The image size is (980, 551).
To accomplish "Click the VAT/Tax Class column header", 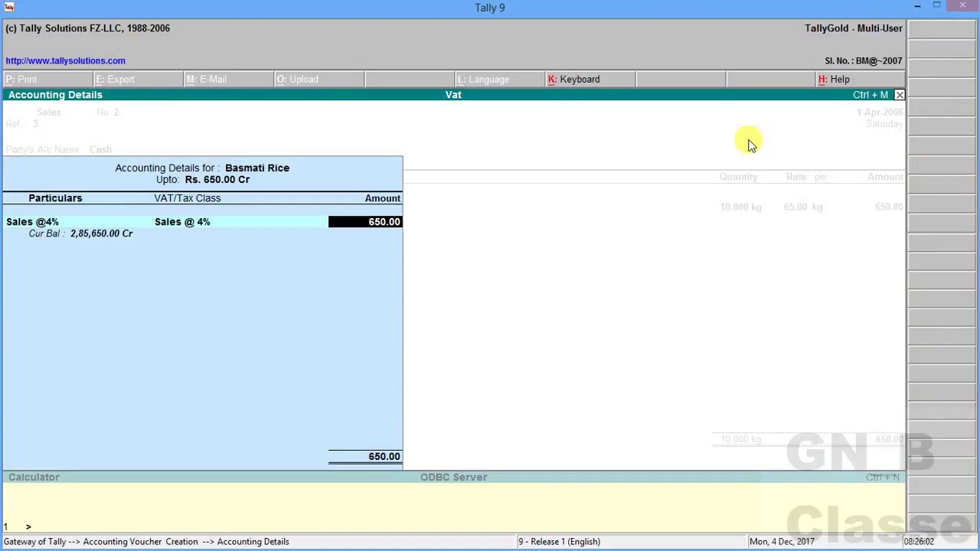I will [188, 198].
